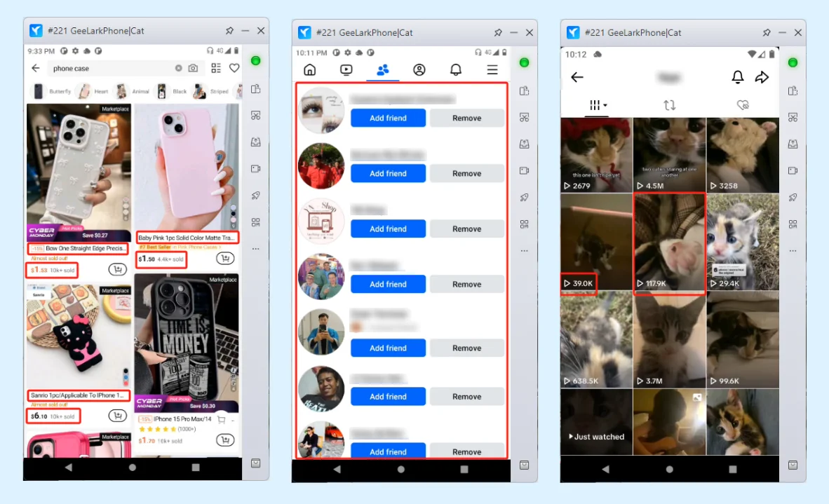Open the Facebook hamburger menu
The width and height of the screenshot is (829, 504).
pyautogui.click(x=492, y=69)
